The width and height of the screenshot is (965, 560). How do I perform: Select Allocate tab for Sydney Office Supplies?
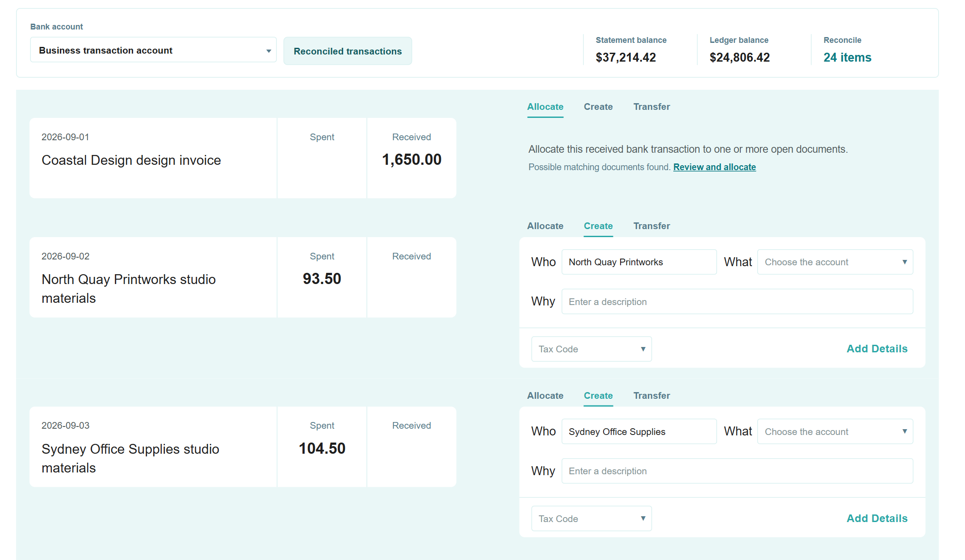(x=545, y=396)
